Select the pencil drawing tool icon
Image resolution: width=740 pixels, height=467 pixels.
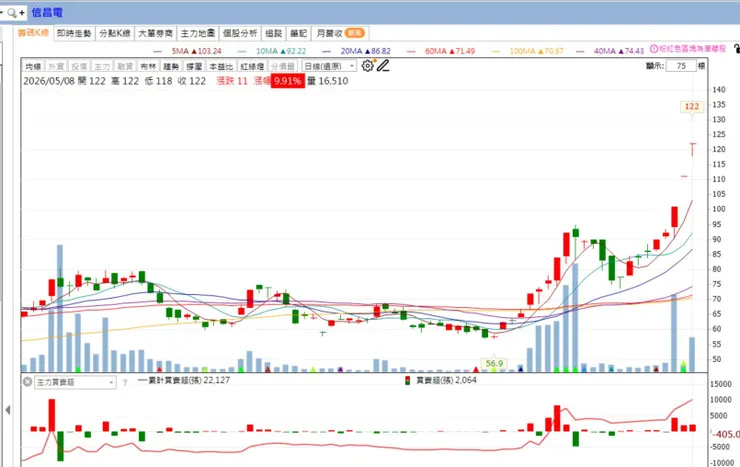pyautogui.click(x=383, y=66)
